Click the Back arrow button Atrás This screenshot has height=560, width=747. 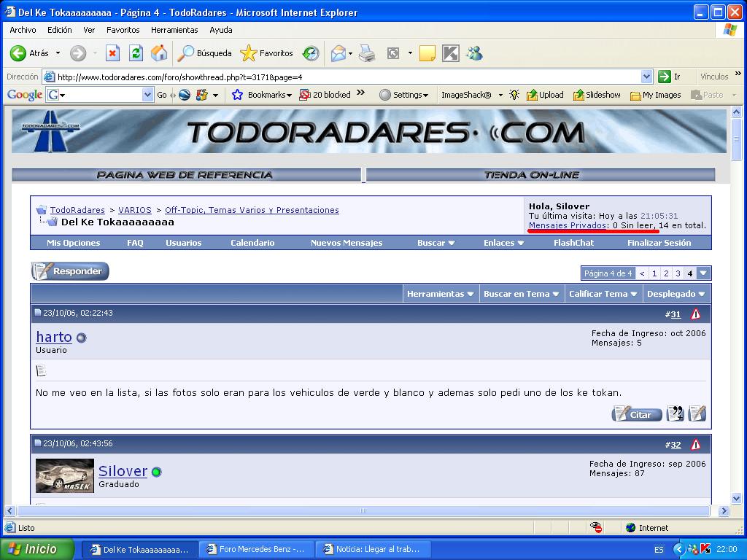point(29,53)
